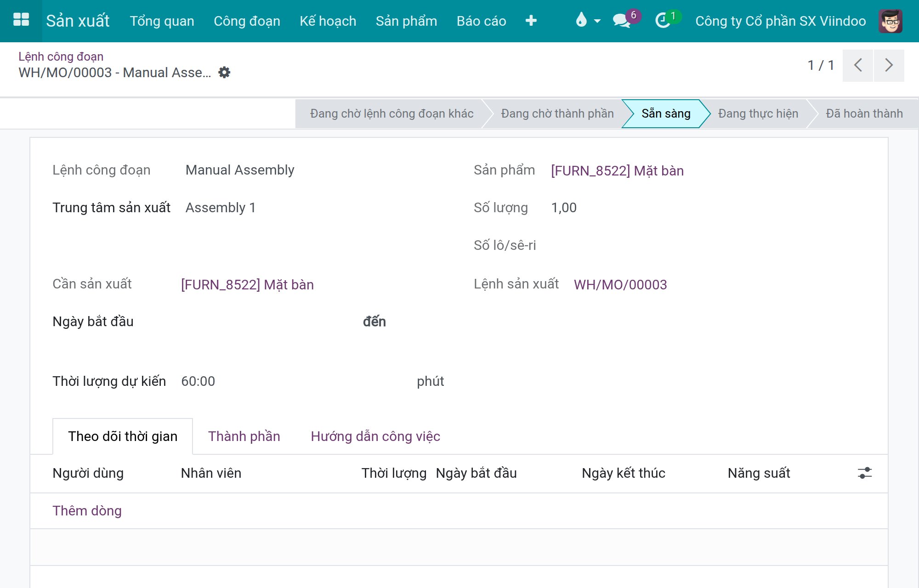Open the user avatar menu
This screenshot has height=588, width=919.
click(x=890, y=21)
